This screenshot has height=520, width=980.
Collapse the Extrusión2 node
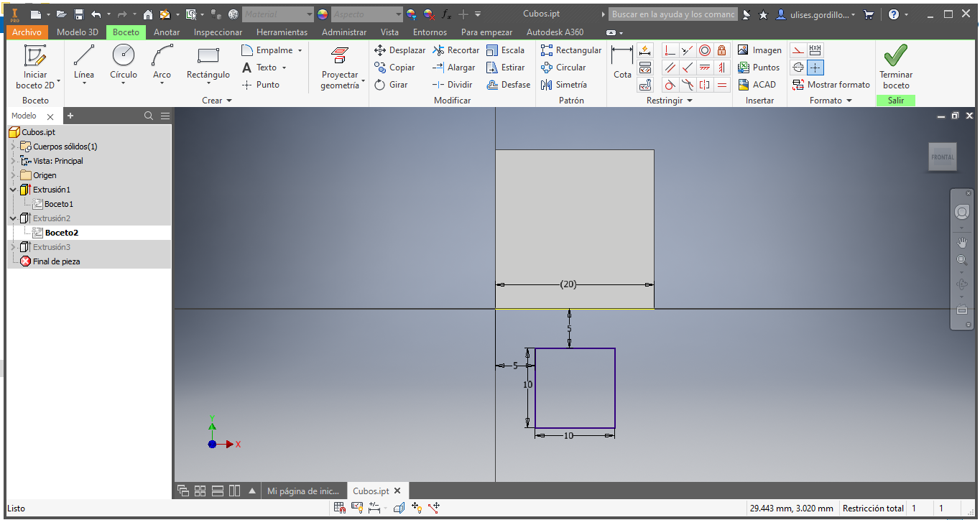coord(13,218)
